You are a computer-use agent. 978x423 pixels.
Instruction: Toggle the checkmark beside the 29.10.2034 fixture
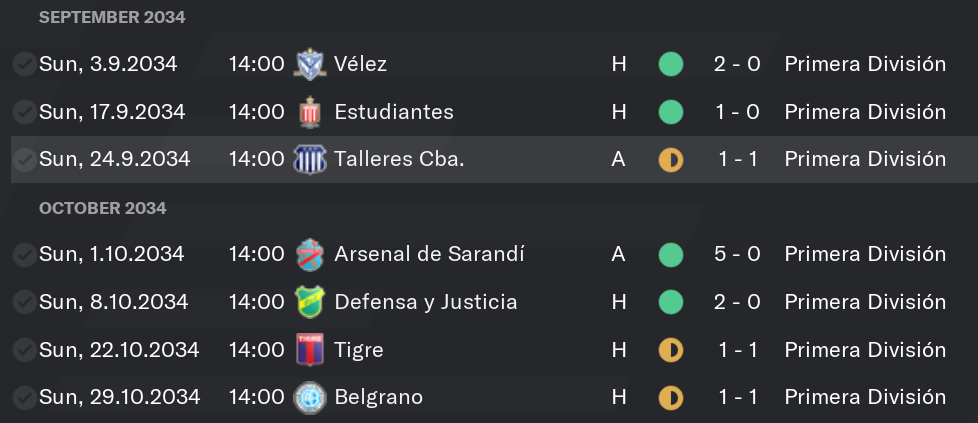24,397
